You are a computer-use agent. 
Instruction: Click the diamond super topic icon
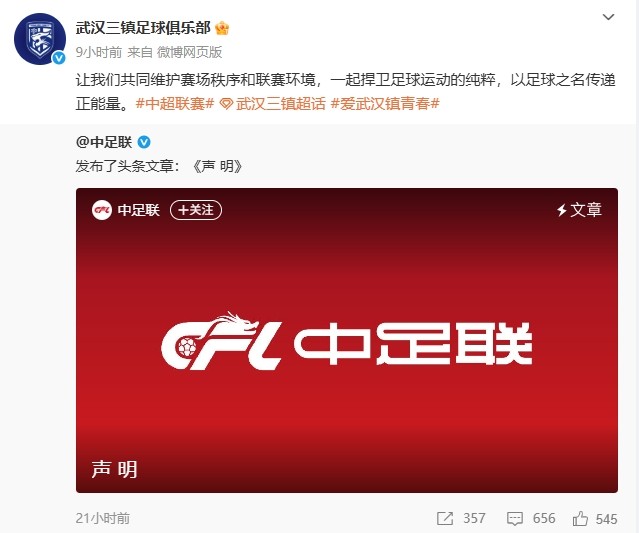(x=226, y=104)
